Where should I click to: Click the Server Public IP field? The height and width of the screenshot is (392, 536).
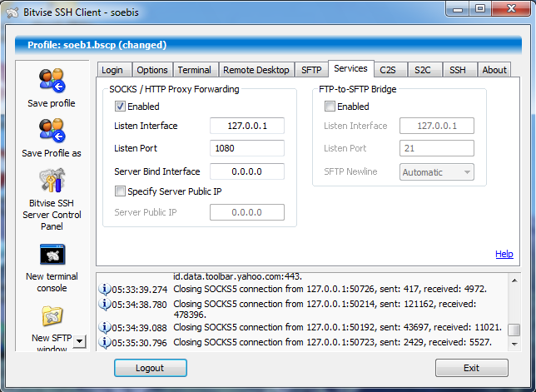(x=247, y=212)
